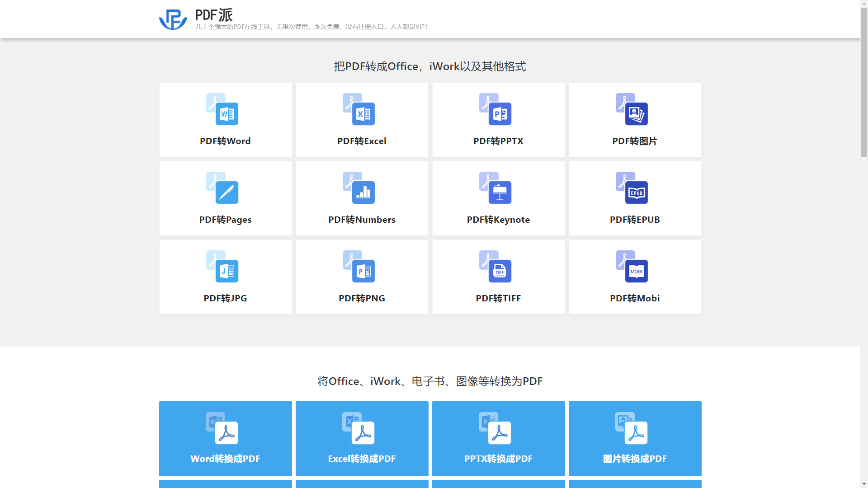Select the PDF转JPG converter

click(x=225, y=277)
